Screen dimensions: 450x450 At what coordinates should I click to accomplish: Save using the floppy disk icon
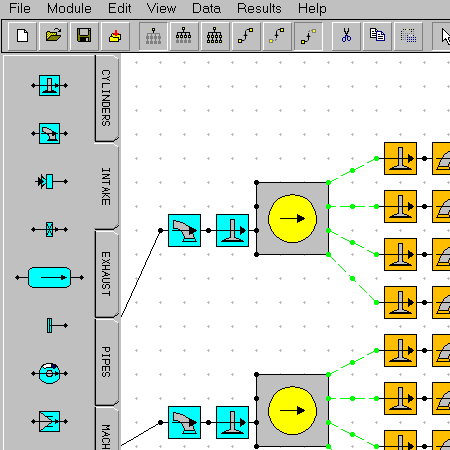(84, 35)
